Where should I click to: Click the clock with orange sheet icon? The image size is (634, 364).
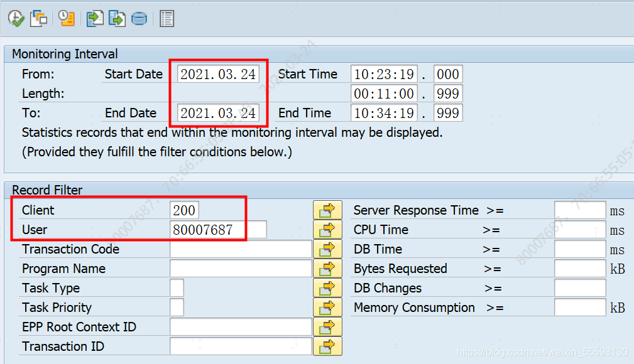pos(67,19)
